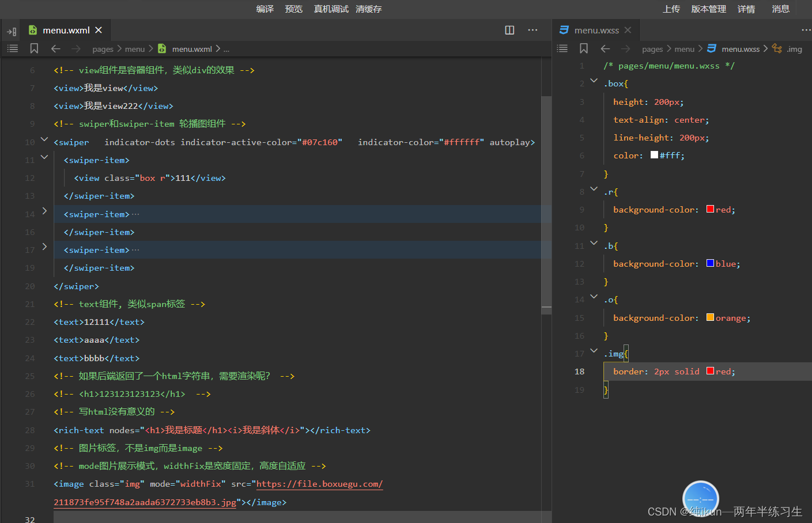Collapse the swiper-item on line 11
Viewport: 812px width, 523px height.
44,157
